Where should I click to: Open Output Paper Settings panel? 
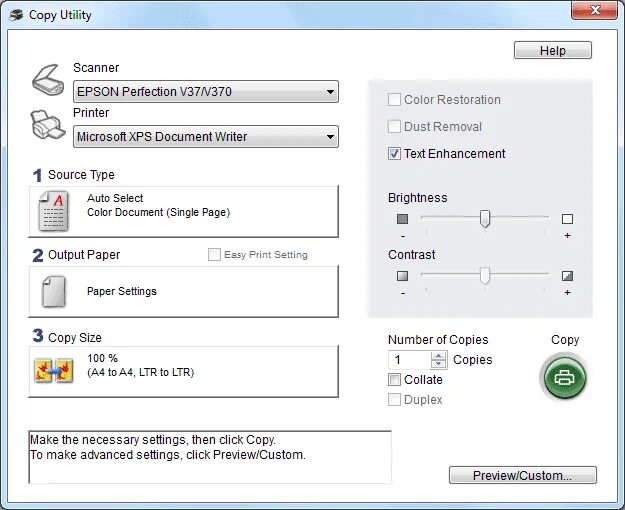[183, 291]
